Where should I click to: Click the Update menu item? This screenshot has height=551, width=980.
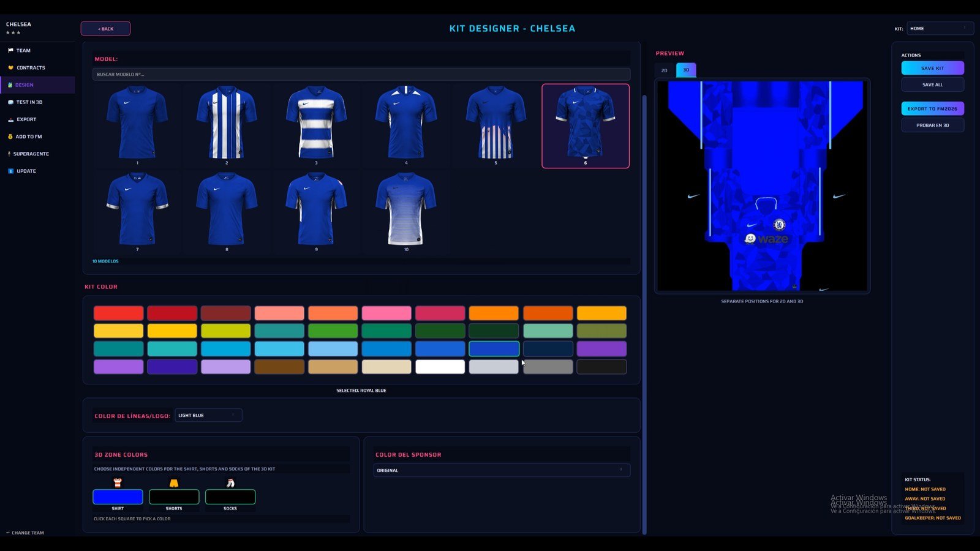pos(38,171)
